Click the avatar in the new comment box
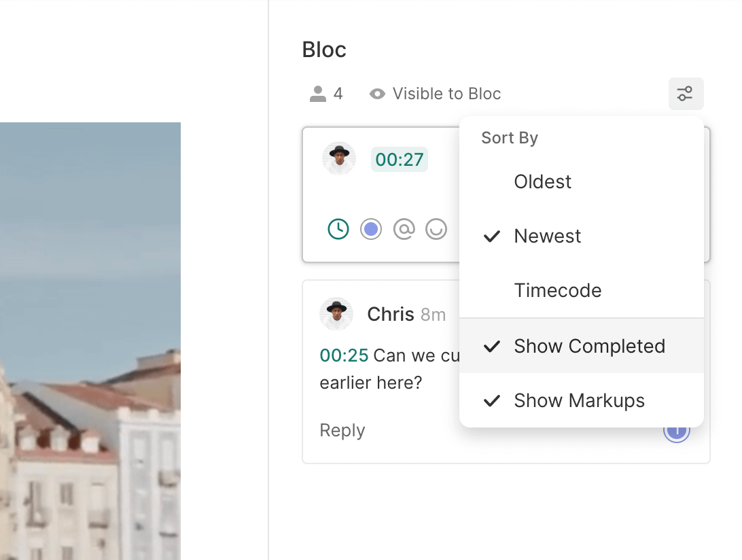 point(339,159)
